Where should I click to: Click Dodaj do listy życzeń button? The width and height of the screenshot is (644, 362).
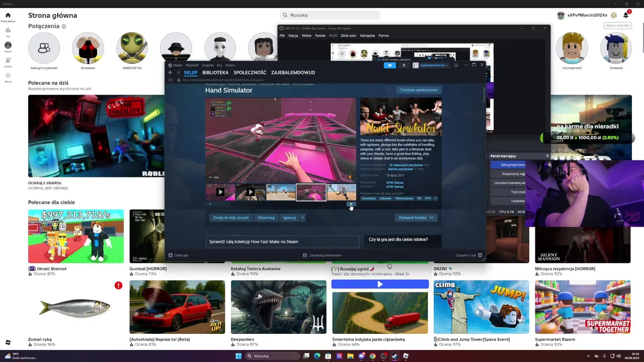click(231, 218)
